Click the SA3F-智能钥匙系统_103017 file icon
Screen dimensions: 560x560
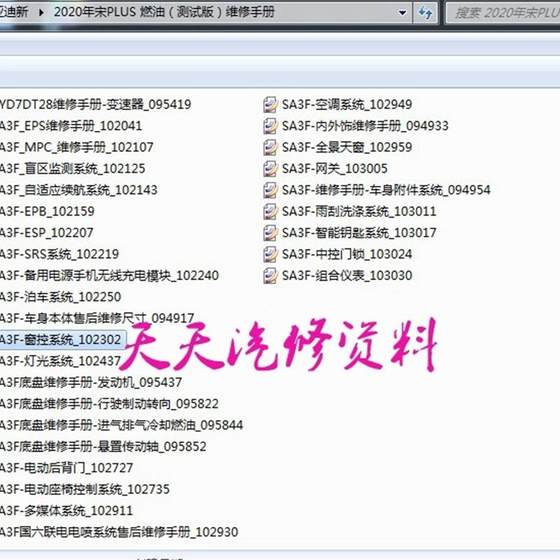point(270,233)
